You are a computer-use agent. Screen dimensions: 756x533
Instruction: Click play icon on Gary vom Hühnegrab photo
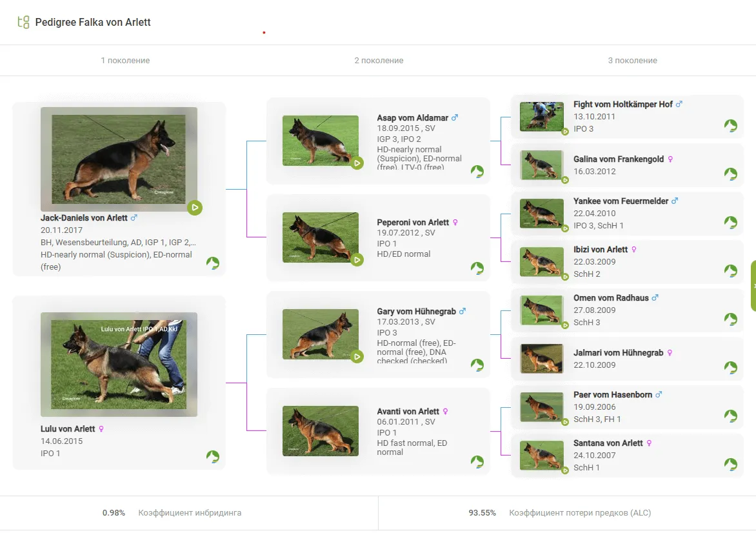[x=357, y=356]
